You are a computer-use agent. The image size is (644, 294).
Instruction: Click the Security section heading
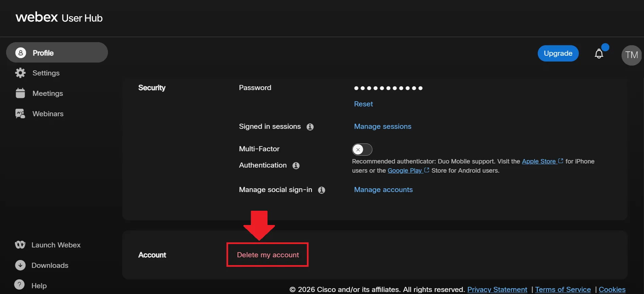[152, 88]
